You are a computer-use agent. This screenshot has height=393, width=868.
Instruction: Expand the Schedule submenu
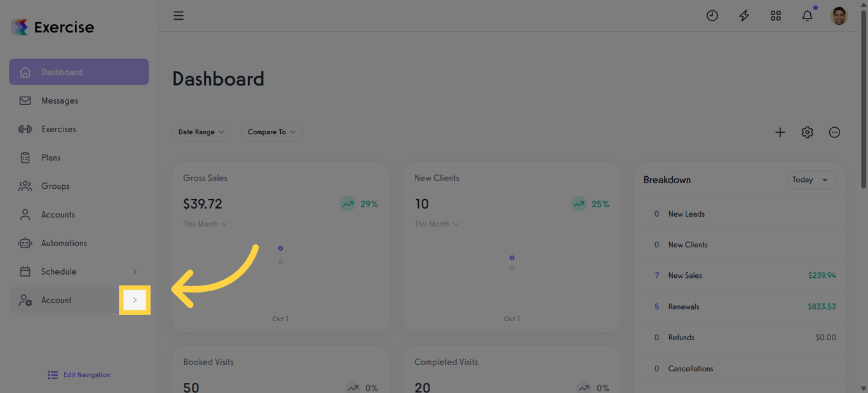click(x=134, y=271)
